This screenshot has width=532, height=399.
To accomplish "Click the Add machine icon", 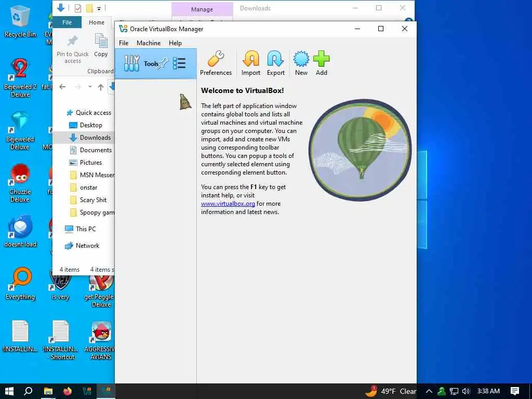I will click(321, 63).
